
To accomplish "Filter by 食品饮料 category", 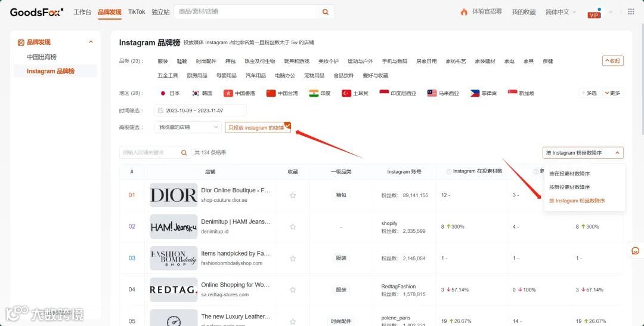I will coord(343,75).
